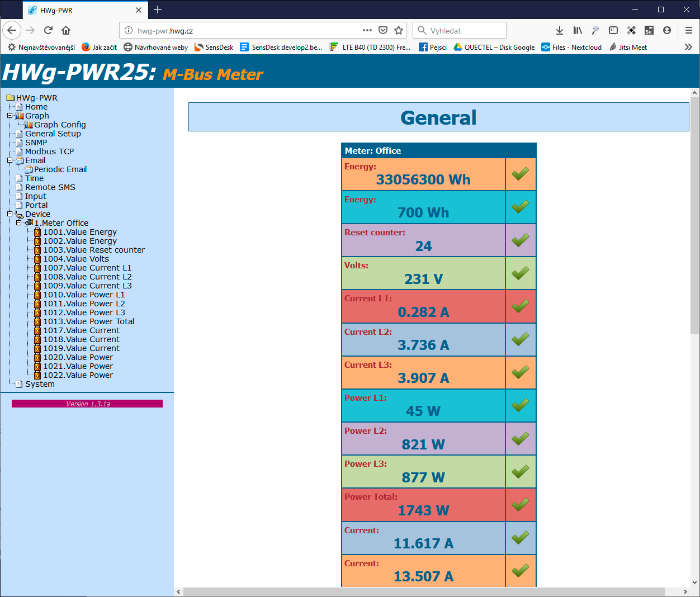Viewport: 700px width, 597px height.
Task: Click icon beside 1022.Value Power
Action: [x=37, y=375]
